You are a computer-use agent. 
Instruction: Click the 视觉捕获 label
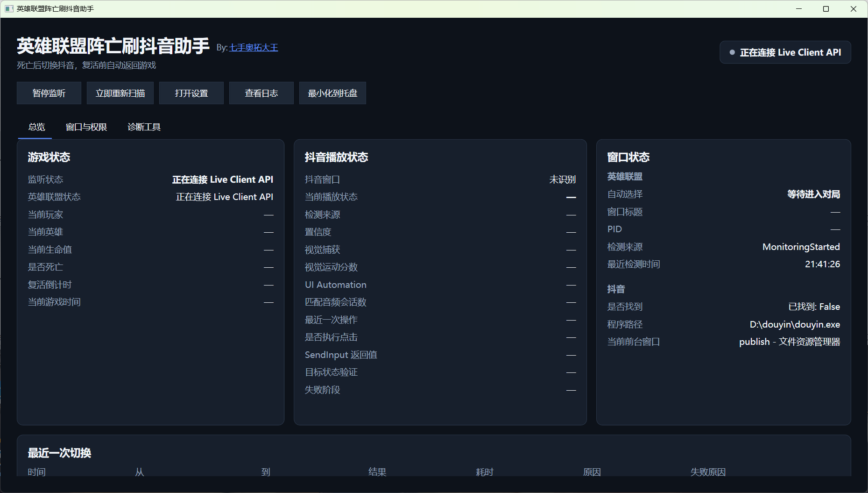pyautogui.click(x=323, y=250)
